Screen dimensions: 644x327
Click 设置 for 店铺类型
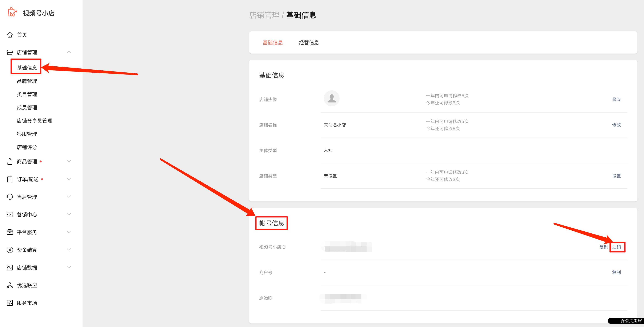[616, 176]
